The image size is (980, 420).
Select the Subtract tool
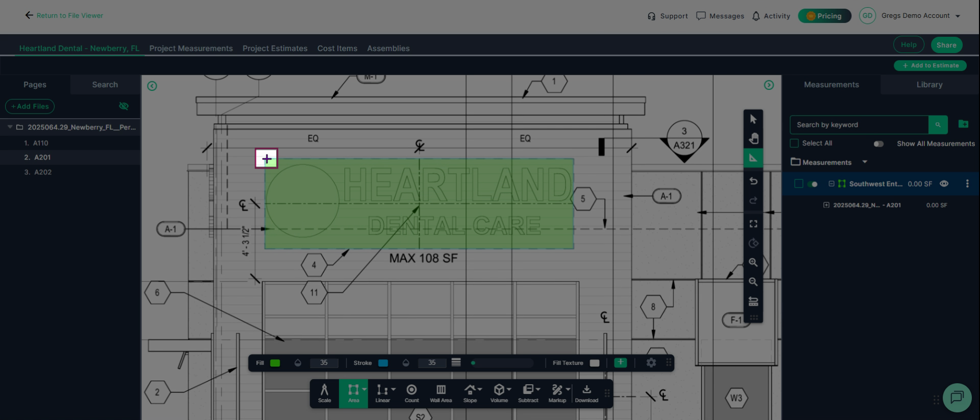[x=528, y=393]
